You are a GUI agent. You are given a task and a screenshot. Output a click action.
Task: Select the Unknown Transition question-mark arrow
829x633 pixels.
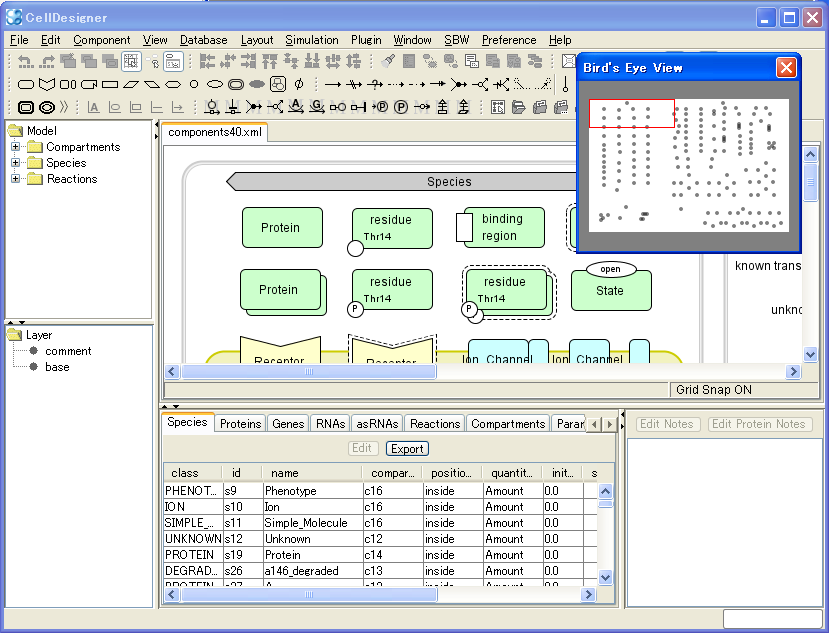tap(375, 84)
